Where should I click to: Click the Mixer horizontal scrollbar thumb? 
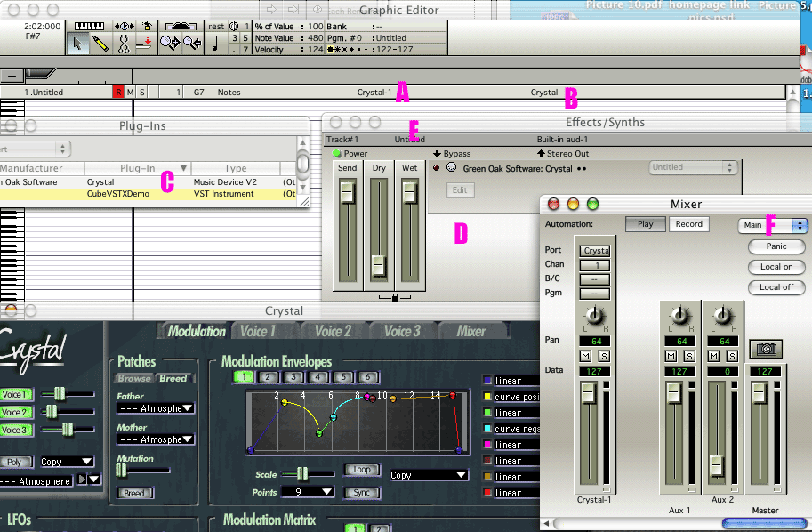pos(764,524)
